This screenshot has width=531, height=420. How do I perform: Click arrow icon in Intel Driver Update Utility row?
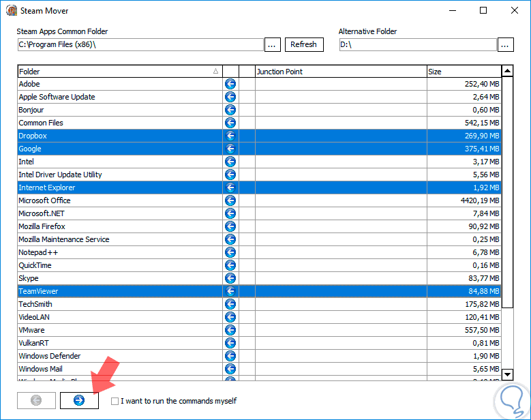(x=230, y=175)
